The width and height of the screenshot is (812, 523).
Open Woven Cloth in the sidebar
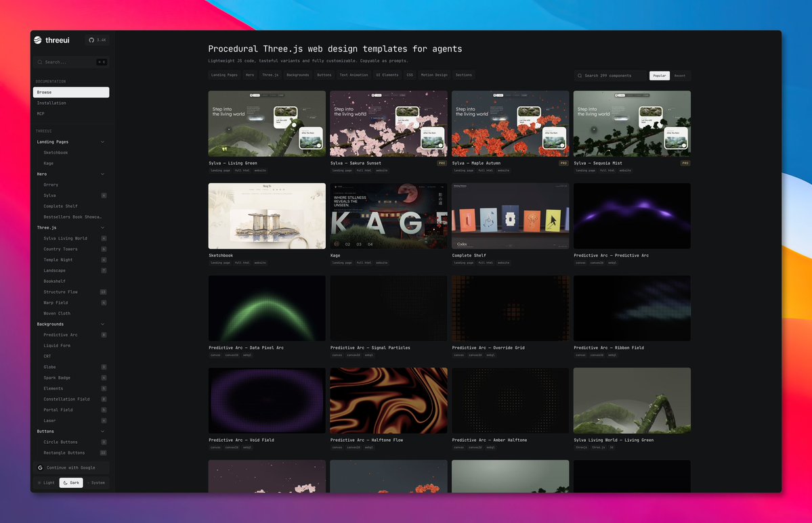click(57, 313)
